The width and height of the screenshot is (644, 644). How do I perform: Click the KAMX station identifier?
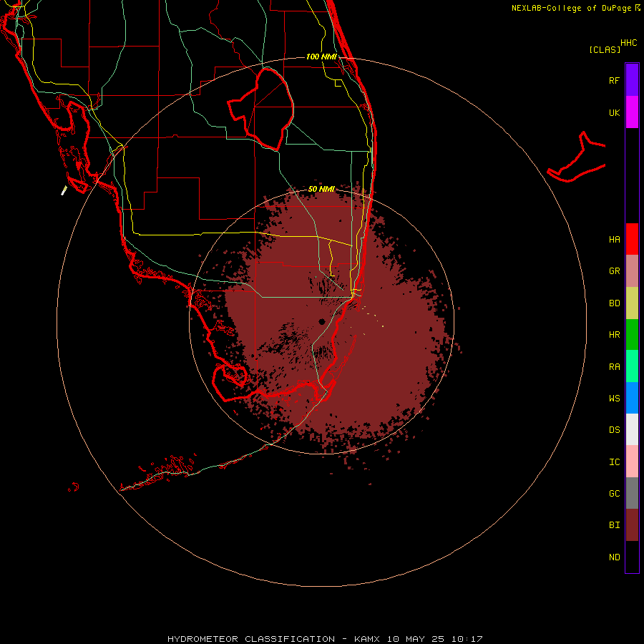coord(367,639)
